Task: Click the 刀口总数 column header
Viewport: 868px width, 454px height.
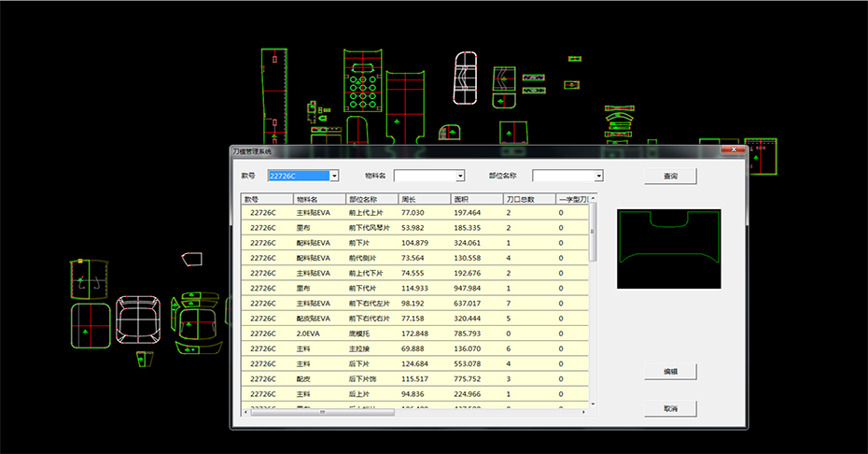Action: 527,199
